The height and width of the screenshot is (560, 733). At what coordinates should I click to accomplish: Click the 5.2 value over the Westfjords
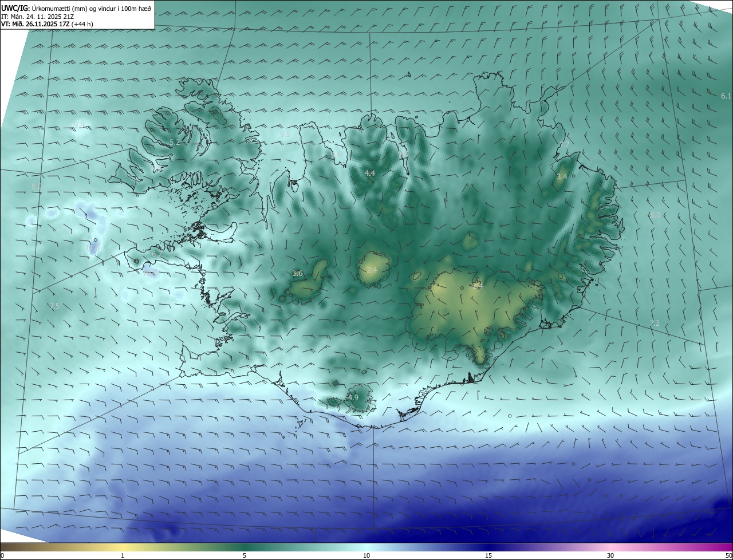coord(175,142)
